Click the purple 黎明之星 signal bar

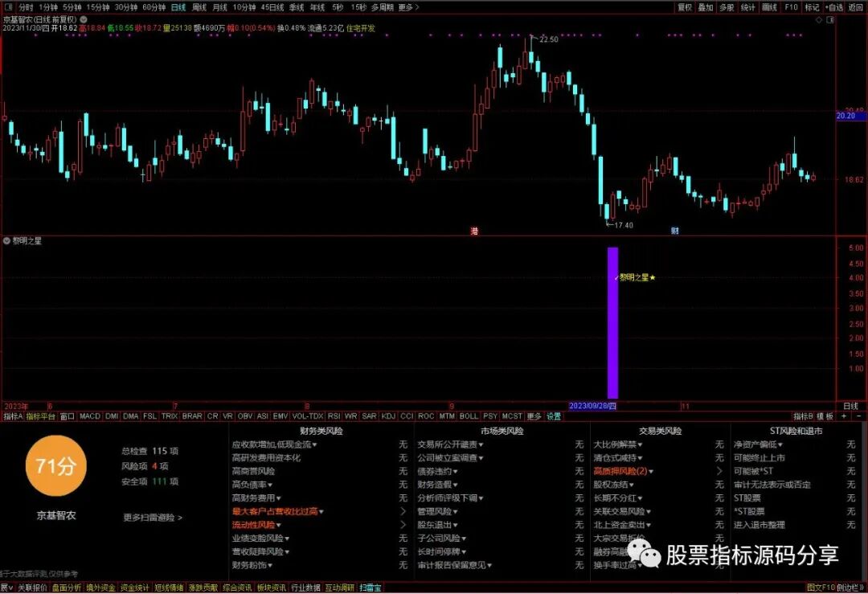coord(612,323)
